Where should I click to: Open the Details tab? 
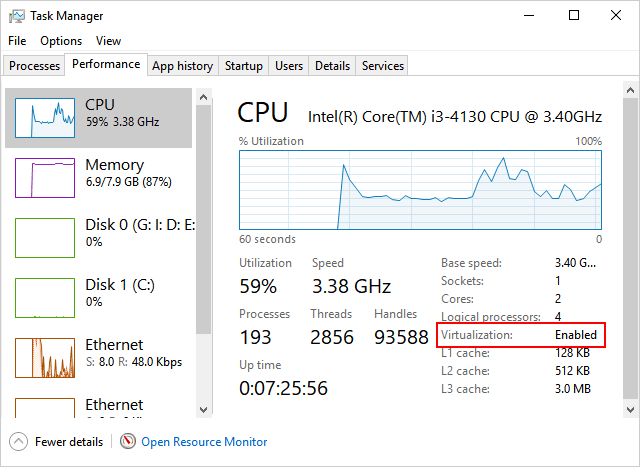pyautogui.click(x=332, y=66)
